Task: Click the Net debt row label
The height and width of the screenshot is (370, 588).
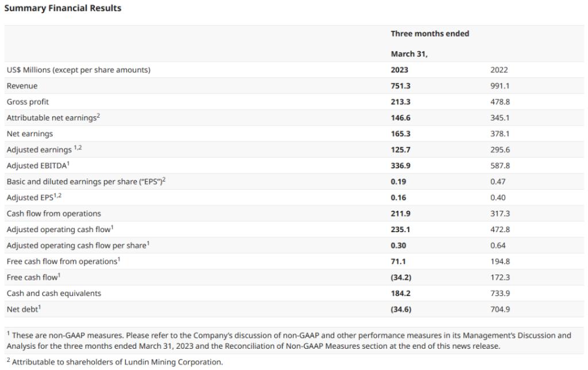Action: coord(24,309)
